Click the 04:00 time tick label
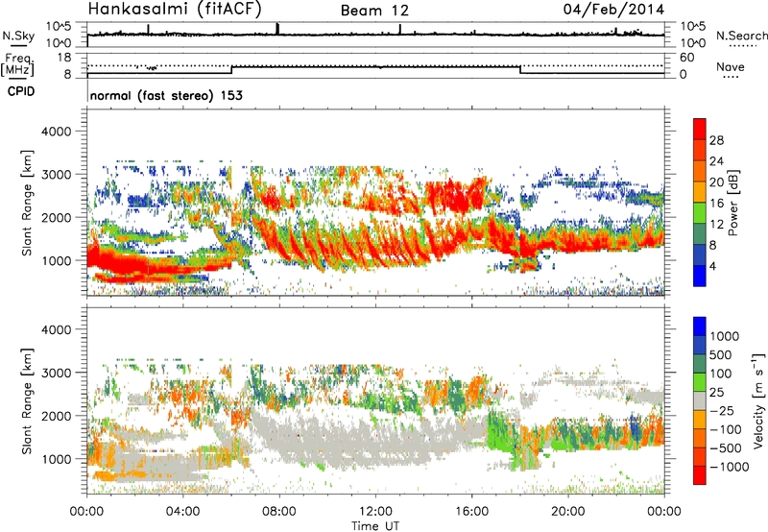768x532 pixels. 182,512
